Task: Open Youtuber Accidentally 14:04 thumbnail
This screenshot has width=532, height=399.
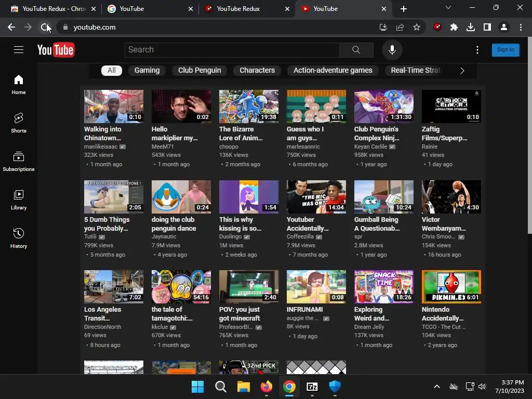Action: click(x=316, y=197)
